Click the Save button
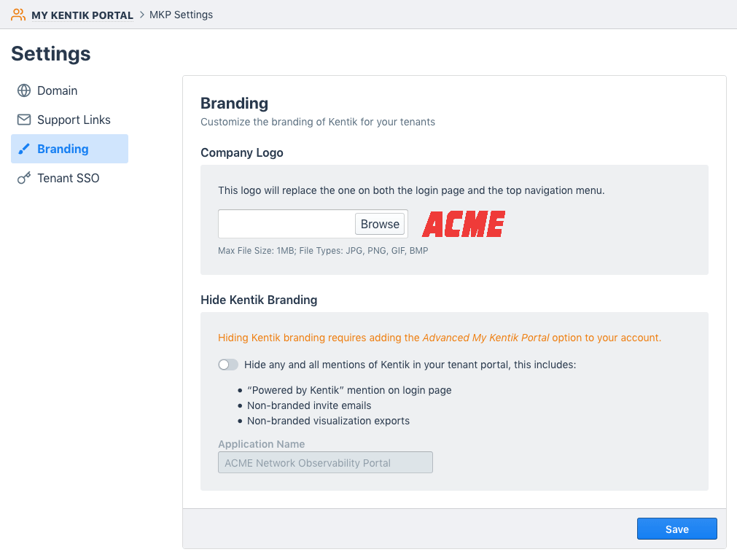Viewport: 737px width, 560px height. click(x=676, y=529)
